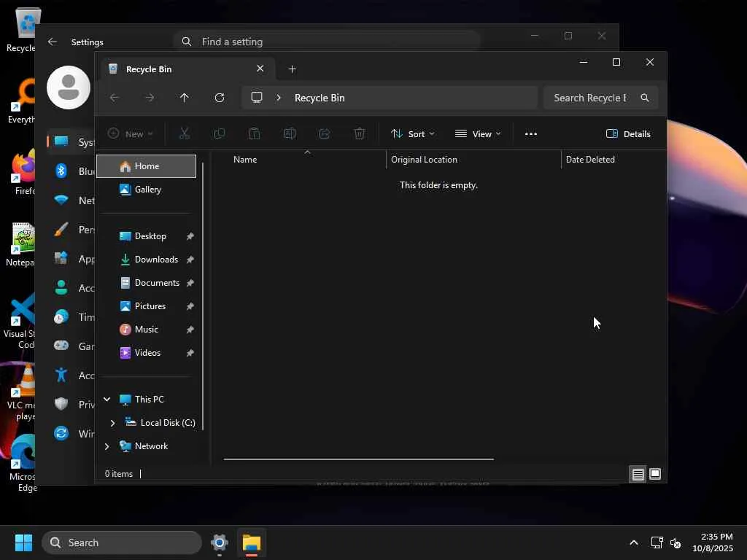
Task: Click the Rename icon in toolbar
Action: point(290,134)
